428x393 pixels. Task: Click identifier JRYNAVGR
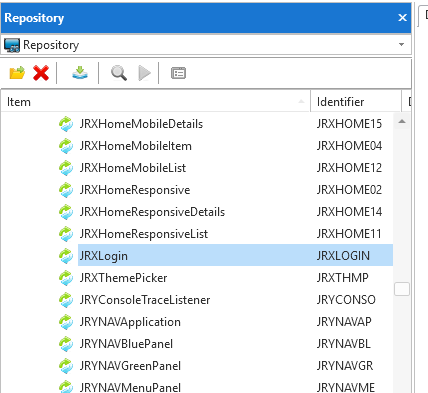(x=345, y=366)
